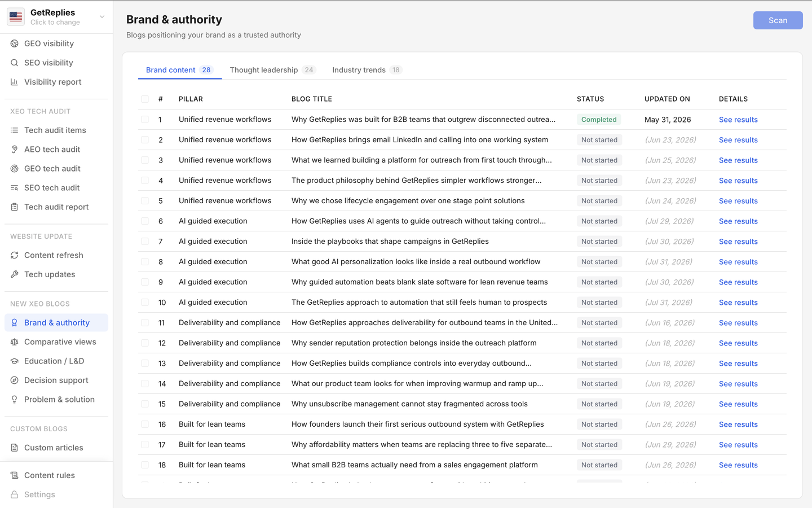Screen dimensions: 812x508
Task: Click "Unified revenue workflows" in row 4
Action: [225, 181]
